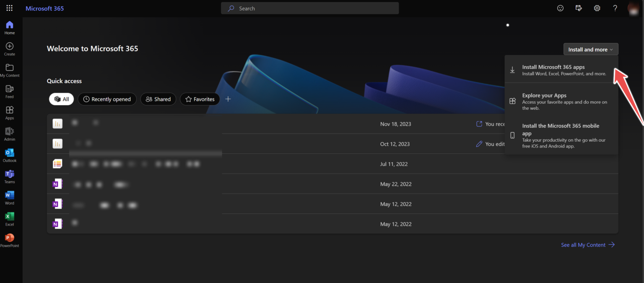Open the Install and more dropdown
Screen dimensions: 644x283
[590, 49]
